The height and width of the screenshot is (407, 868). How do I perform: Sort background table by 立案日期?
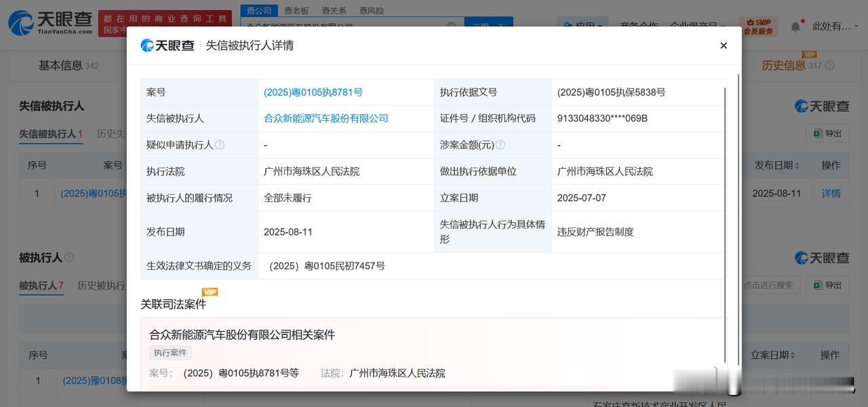774,355
